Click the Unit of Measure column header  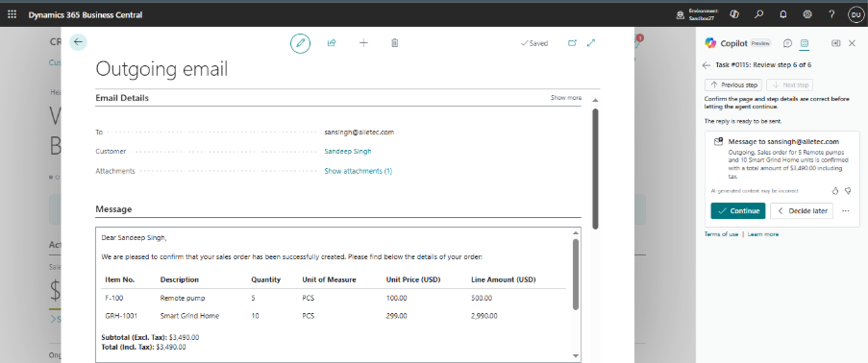(x=329, y=279)
